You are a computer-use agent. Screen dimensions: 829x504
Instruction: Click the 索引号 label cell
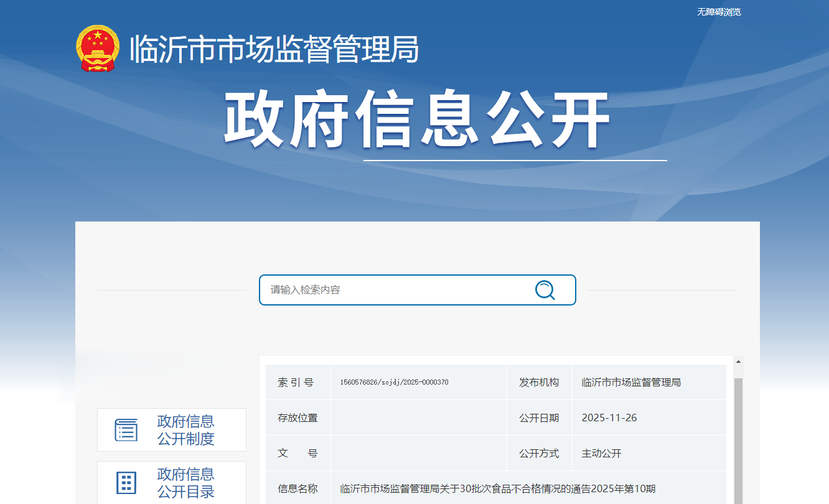[298, 382]
